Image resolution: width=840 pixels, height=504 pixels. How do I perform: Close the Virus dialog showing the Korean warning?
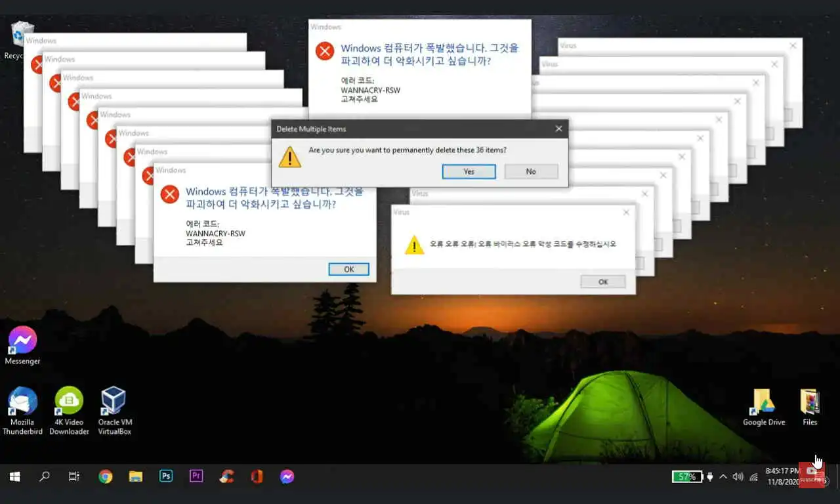(x=626, y=213)
